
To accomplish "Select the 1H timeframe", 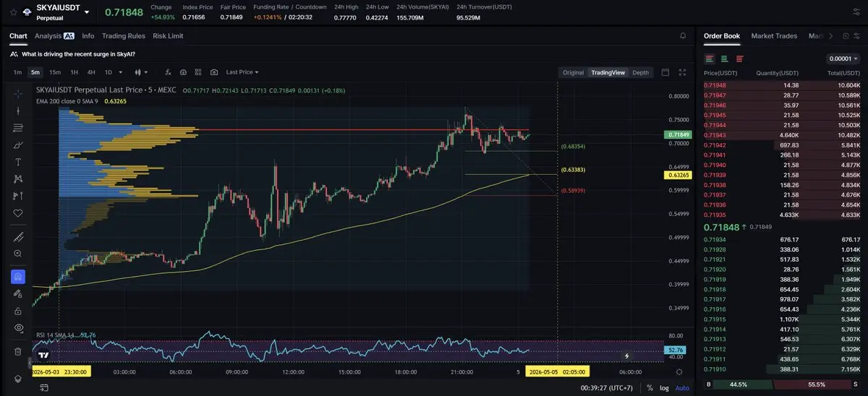I will pyautogui.click(x=74, y=72).
